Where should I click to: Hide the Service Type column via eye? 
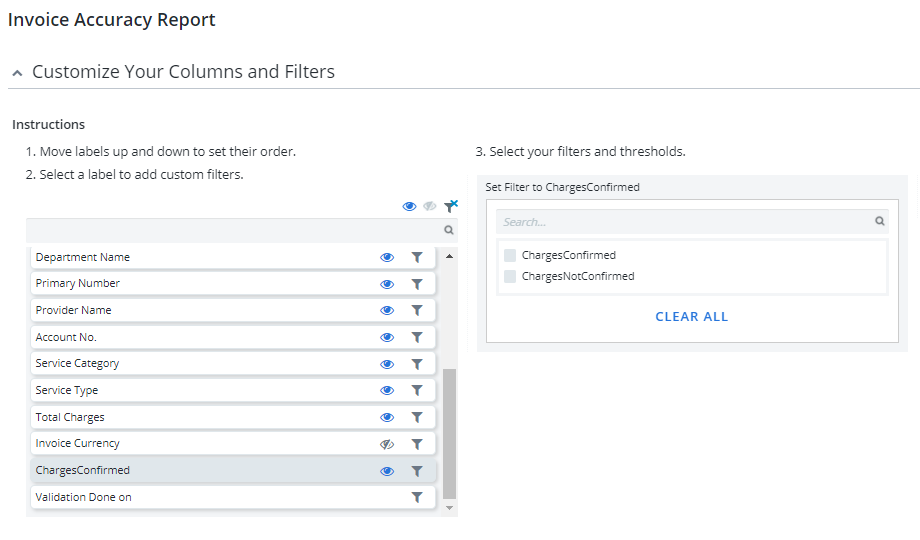point(387,391)
